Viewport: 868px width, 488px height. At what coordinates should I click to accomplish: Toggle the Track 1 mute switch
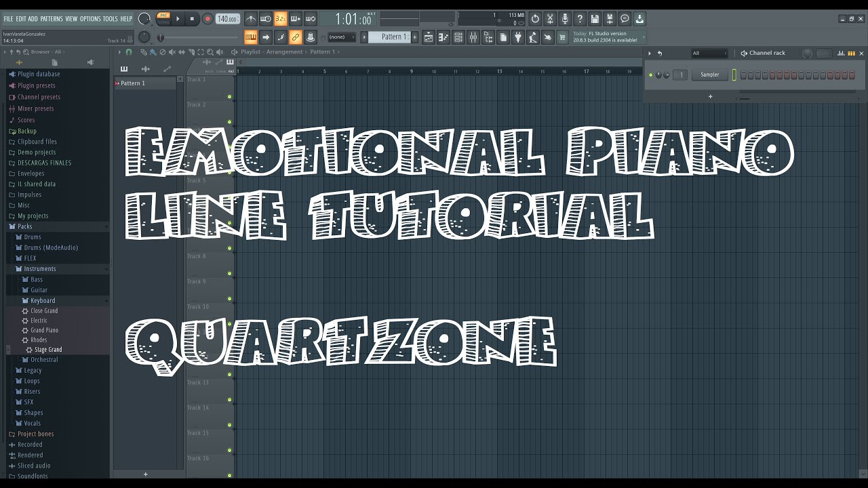click(x=229, y=97)
